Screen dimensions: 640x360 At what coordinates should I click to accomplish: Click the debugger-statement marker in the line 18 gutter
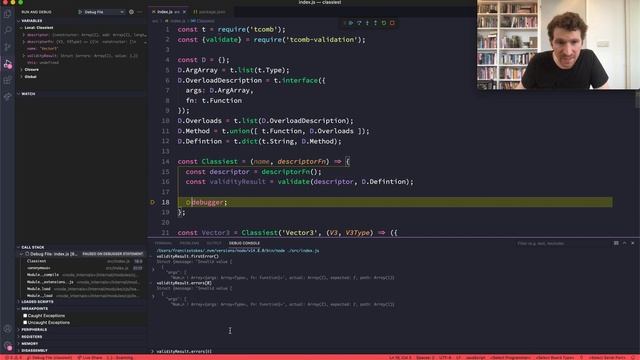[x=153, y=202]
